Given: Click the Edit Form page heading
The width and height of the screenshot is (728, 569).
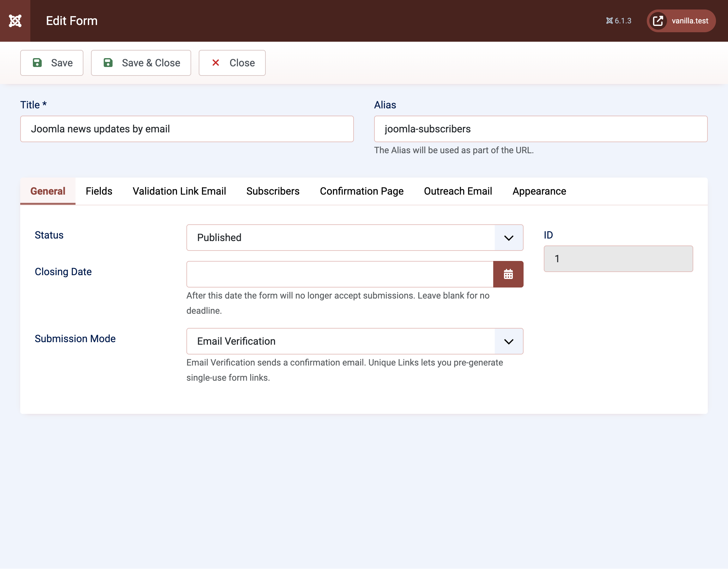Looking at the screenshot, I should tap(72, 21).
